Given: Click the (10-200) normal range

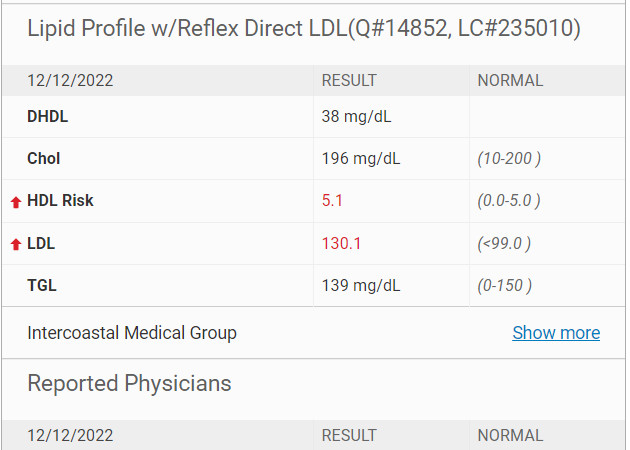Looking at the screenshot, I should 509,159.
